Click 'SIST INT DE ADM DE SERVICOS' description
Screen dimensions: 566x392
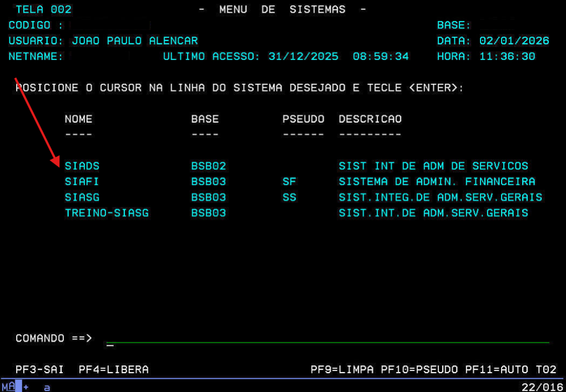(x=433, y=166)
